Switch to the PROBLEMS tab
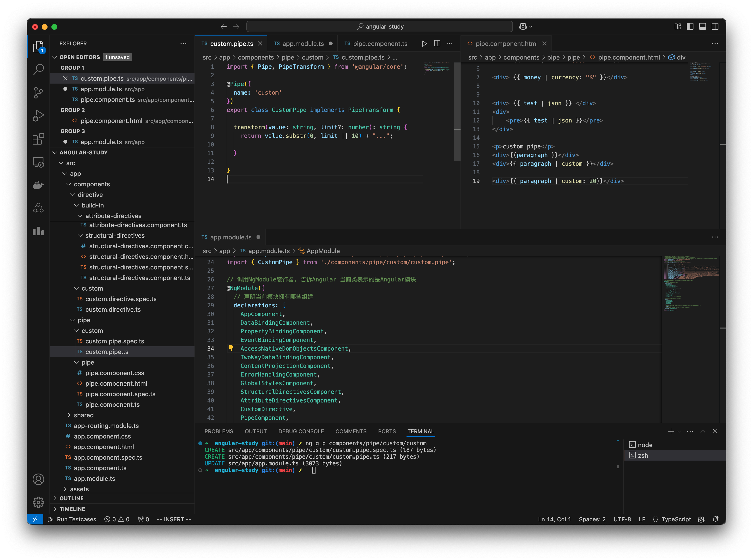The width and height of the screenshot is (753, 560). click(x=219, y=431)
